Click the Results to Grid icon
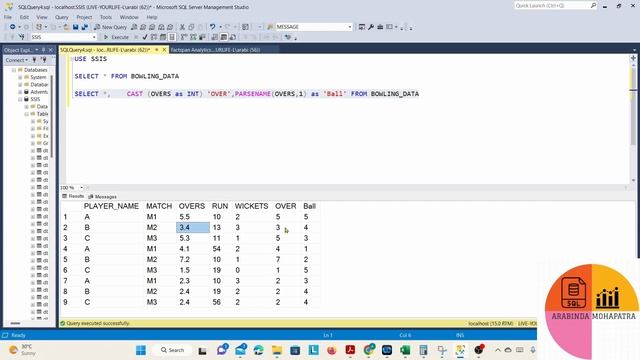This screenshot has height=360, width=640. 224,37
